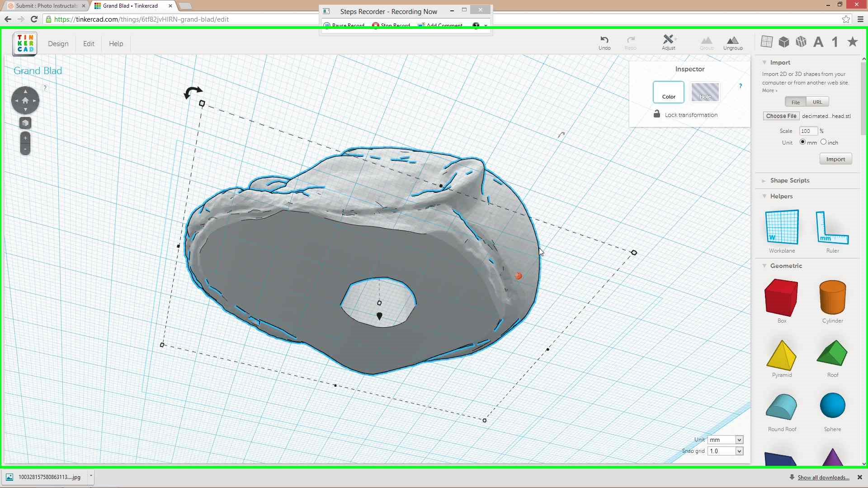This screenshot has width=868, height=488.
Task: Click the Import button
Action: coord(835,159)
